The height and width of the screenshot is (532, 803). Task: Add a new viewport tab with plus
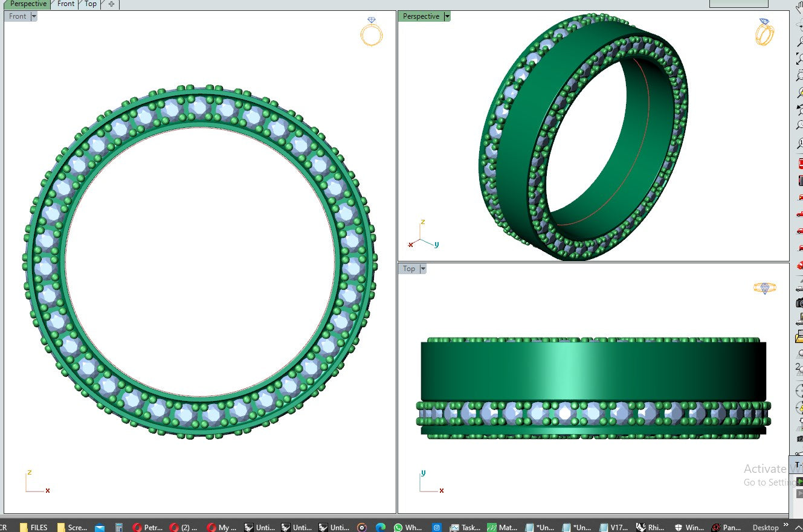(111, 4)
